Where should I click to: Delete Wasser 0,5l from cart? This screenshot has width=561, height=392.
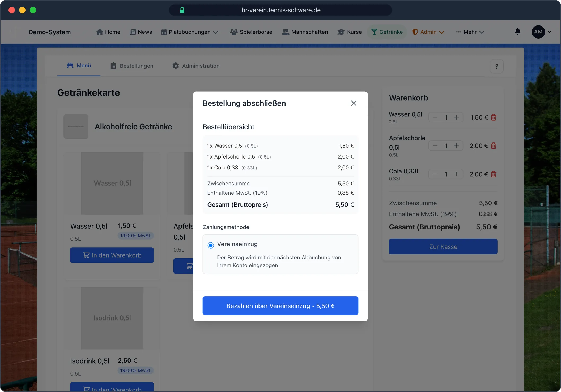[494, 117]
